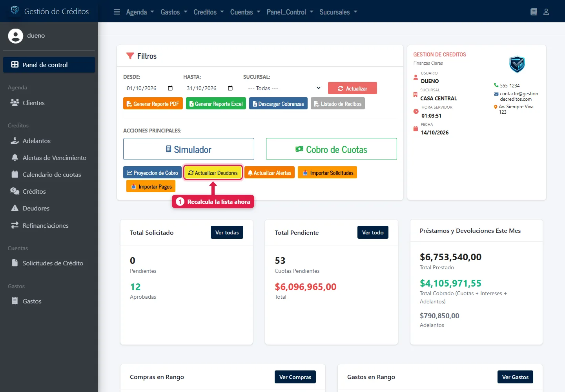Screen dimensions: 565x392
Task: Click the funnel icon beside Filtros
Action: 130,56
